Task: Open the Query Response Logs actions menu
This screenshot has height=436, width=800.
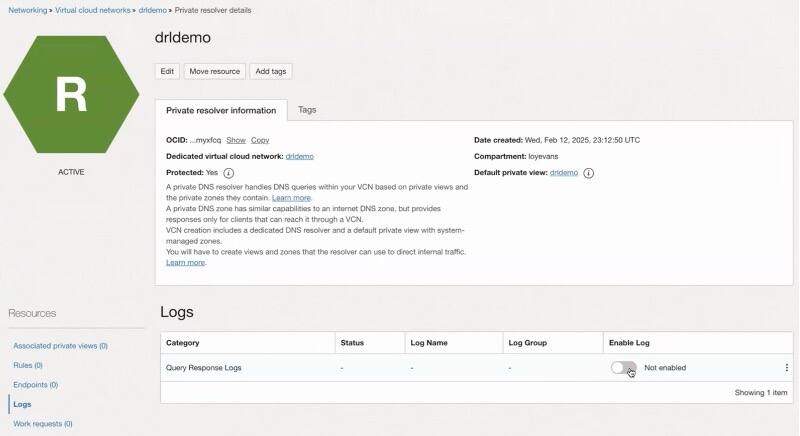Action: (x=786, y=368)
